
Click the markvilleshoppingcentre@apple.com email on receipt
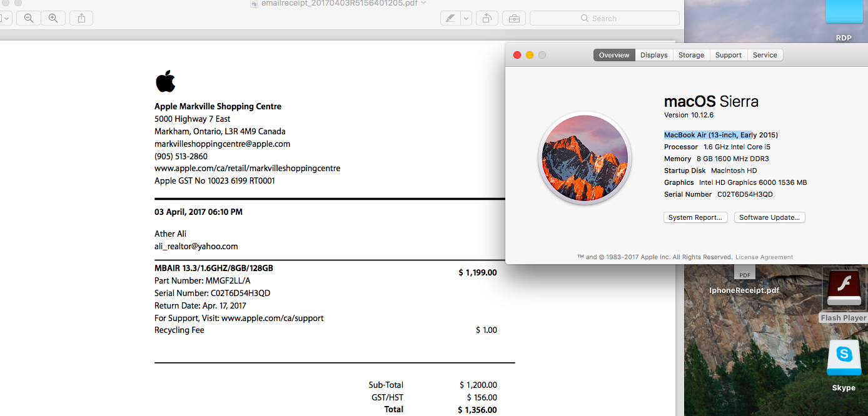click(x=223, y=144)
